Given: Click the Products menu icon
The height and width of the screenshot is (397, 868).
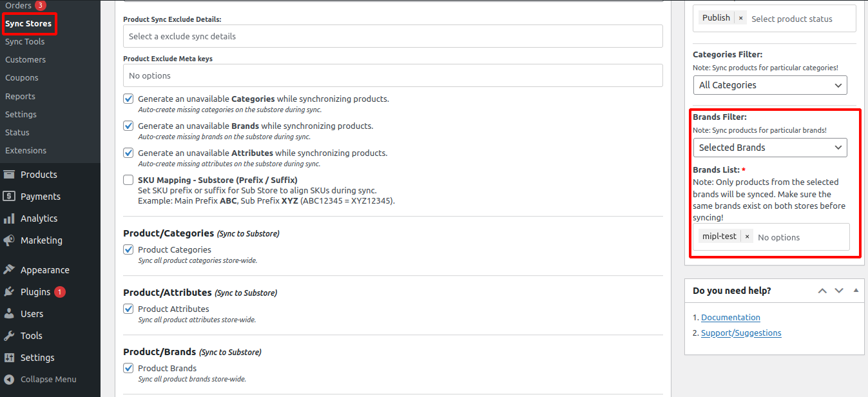Looking at the screenshot, I should (x=9, y=175).
